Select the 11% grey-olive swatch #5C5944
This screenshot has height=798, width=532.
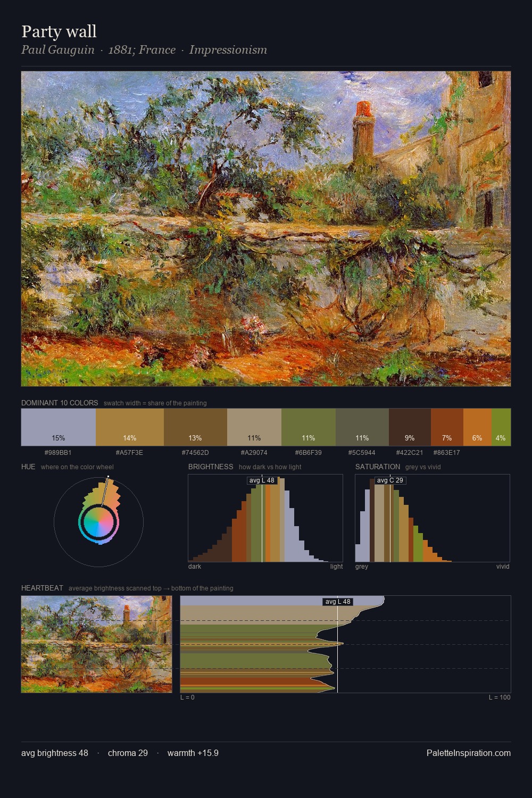point(362,427)
